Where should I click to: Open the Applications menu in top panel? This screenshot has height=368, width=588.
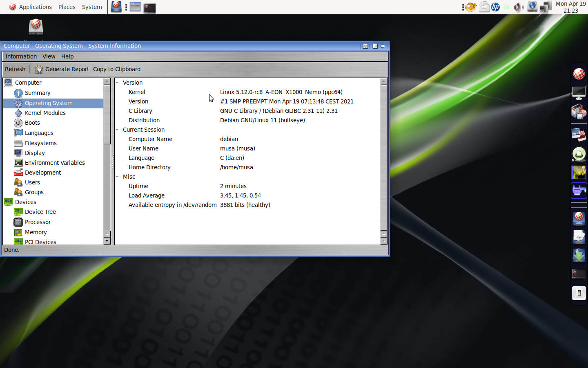click(35, 7)
